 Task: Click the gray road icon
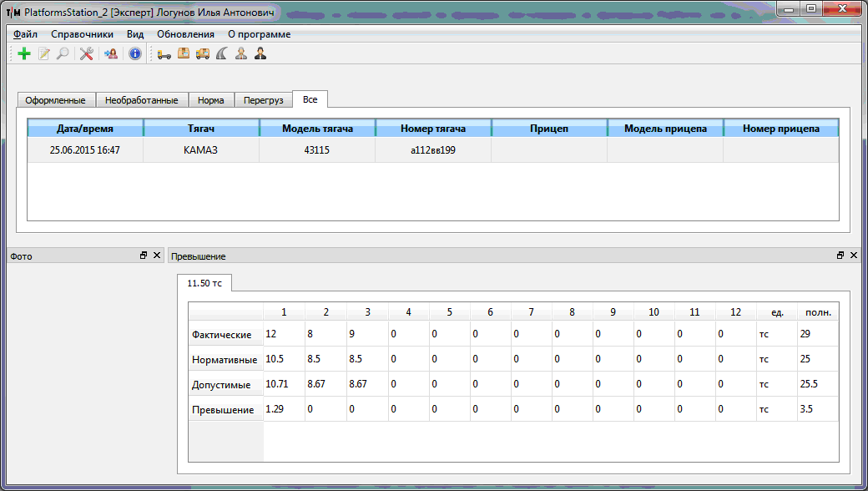[x=222, y=54]
